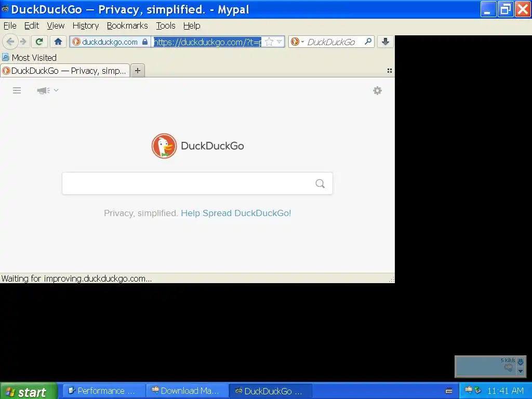Click the page search magnifier button
The image size is (532, 399).
[x=320, y=183]
